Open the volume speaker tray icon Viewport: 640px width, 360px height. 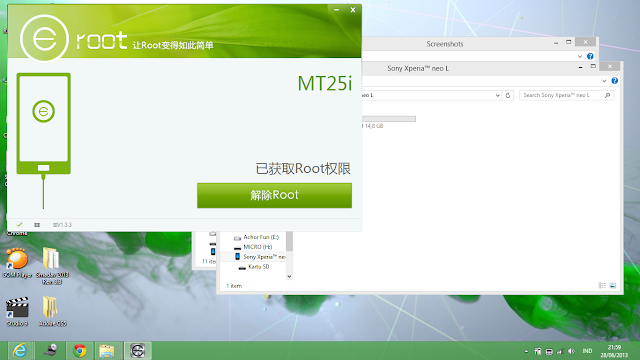pyautogui.click(x=571, y=351)
